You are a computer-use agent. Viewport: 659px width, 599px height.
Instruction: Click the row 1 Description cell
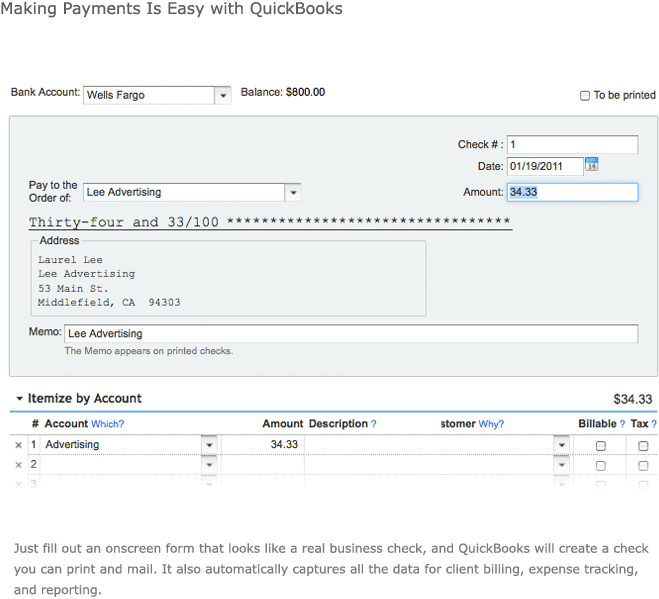(372, 444)
